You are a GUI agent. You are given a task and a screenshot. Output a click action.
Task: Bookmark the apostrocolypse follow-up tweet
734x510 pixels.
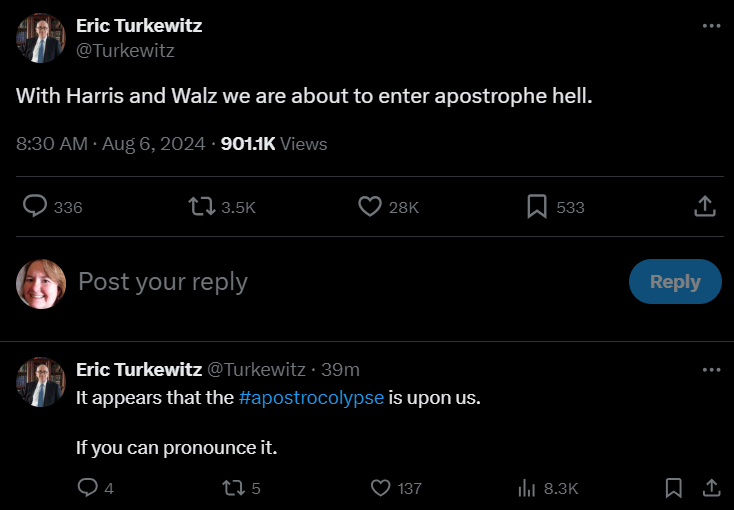click(674, 488)
